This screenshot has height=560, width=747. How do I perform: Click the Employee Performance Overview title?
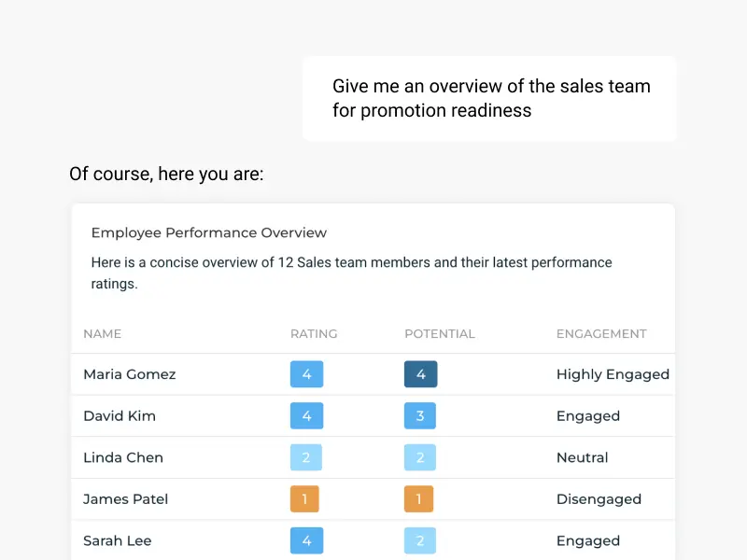click(x=208, y=232)
